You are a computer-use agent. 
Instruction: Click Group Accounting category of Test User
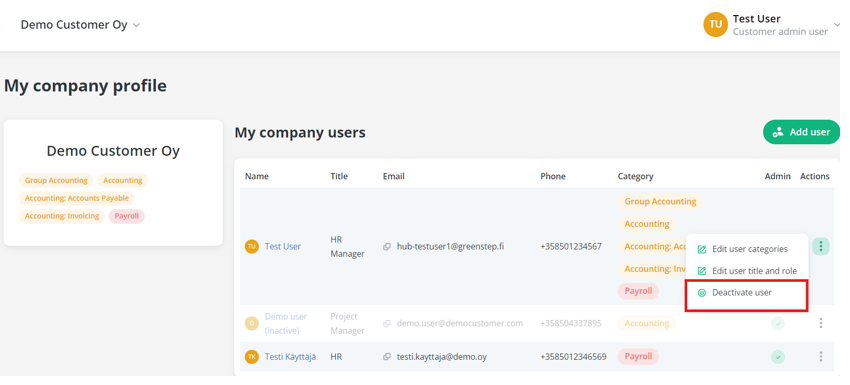(660, 202)
